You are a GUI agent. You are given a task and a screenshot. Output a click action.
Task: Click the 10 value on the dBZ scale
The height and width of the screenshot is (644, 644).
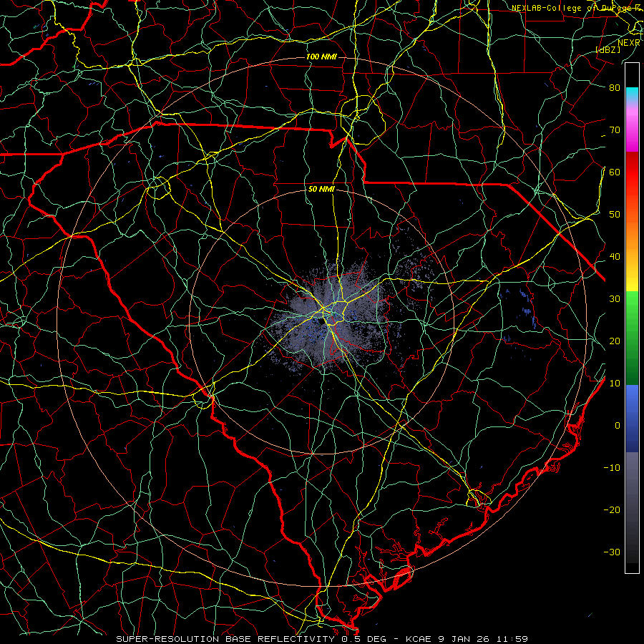click(x=615, y=384)
